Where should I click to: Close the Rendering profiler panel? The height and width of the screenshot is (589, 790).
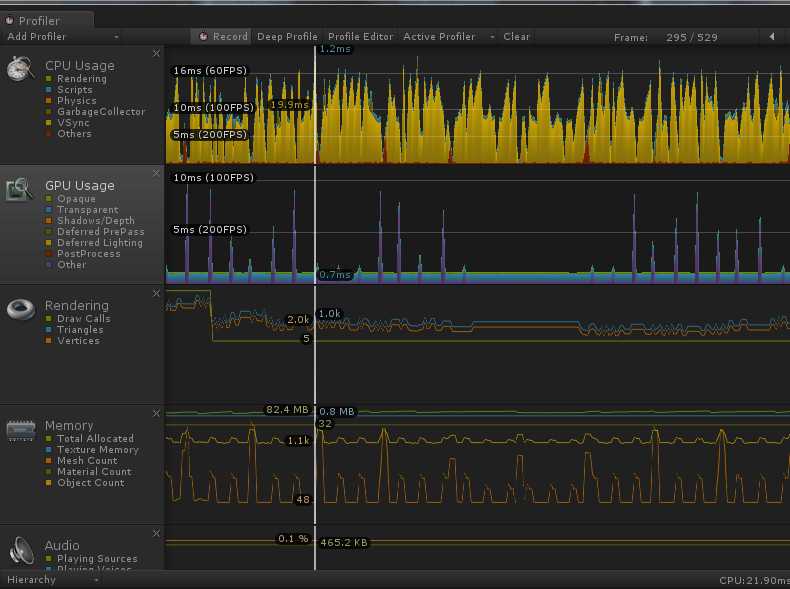pyautogui.click(x=156, y=293)
